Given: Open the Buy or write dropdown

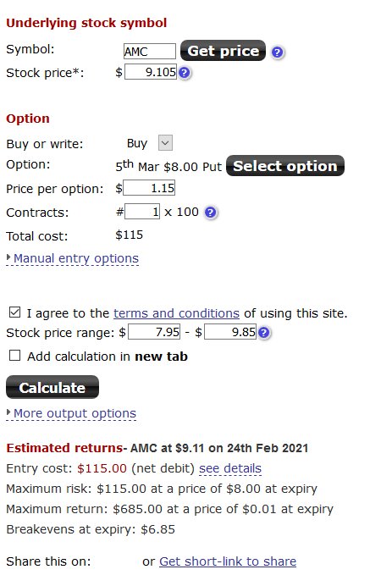Looking at the screenshot, I should (166, 143).
